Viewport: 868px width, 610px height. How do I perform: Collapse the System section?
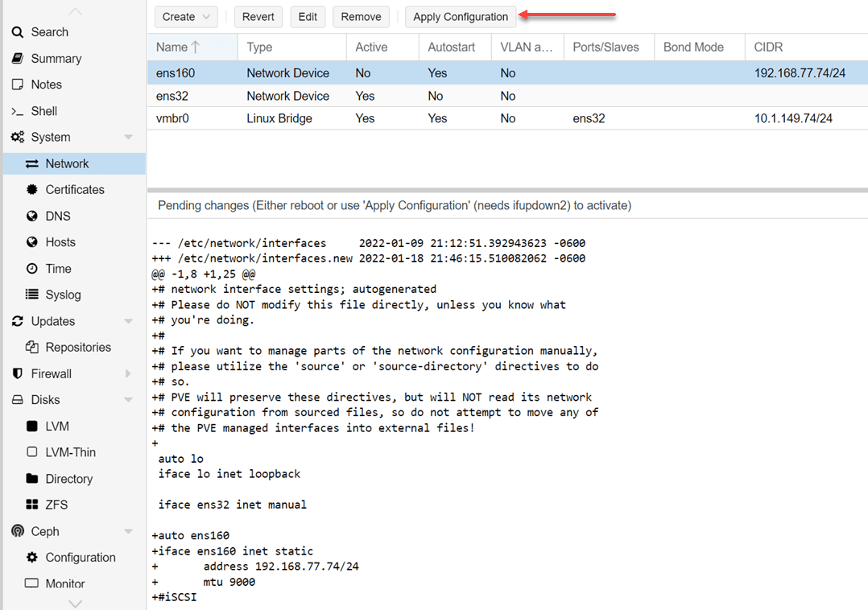[x=128, y=137]
